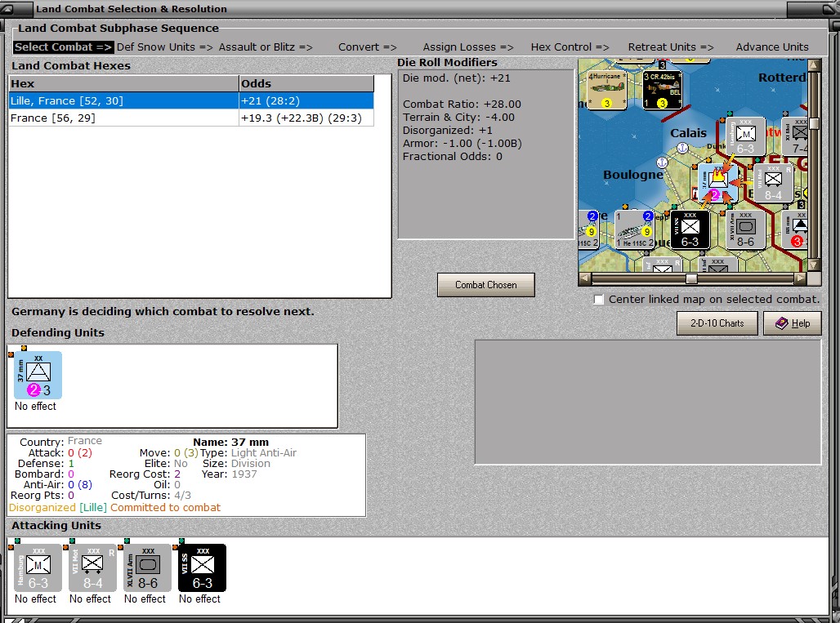This screenshot has width=840, height=623.
Task: Click the map's vertical scrollbar thumb
Action: pyautogui.click(x=815, y=124)
